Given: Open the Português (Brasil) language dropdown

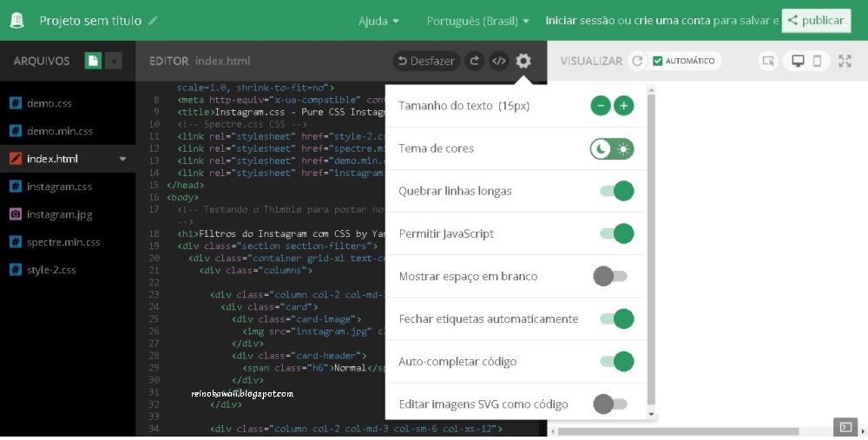Looking at the screenshot, I should 477,21.
